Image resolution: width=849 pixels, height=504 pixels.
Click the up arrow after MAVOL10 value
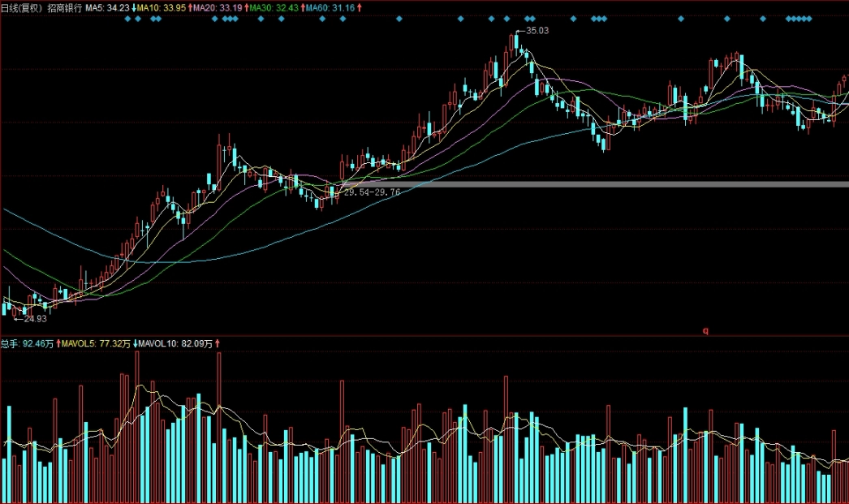coord(218,344)
